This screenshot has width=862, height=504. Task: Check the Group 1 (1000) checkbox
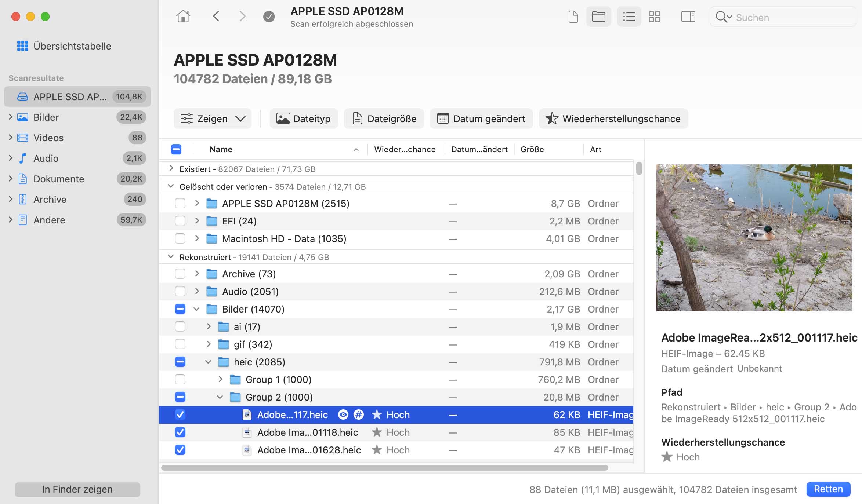tap(180, 379)
